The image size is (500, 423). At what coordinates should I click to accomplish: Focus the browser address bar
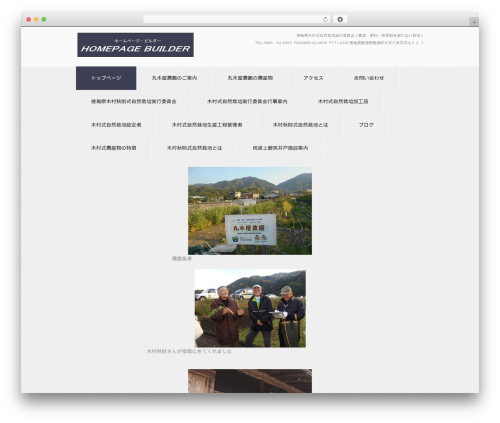pyautogui.click(x=233, y=20)
